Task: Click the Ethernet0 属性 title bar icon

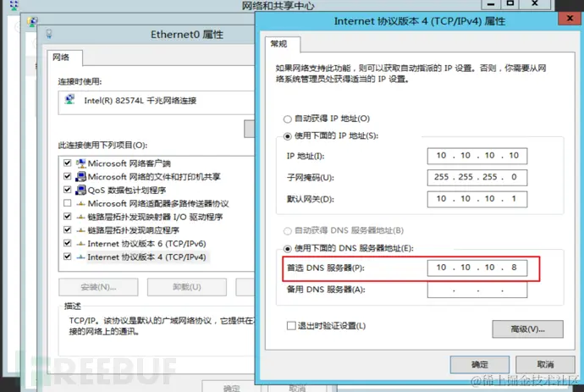Action: [49, 34]
